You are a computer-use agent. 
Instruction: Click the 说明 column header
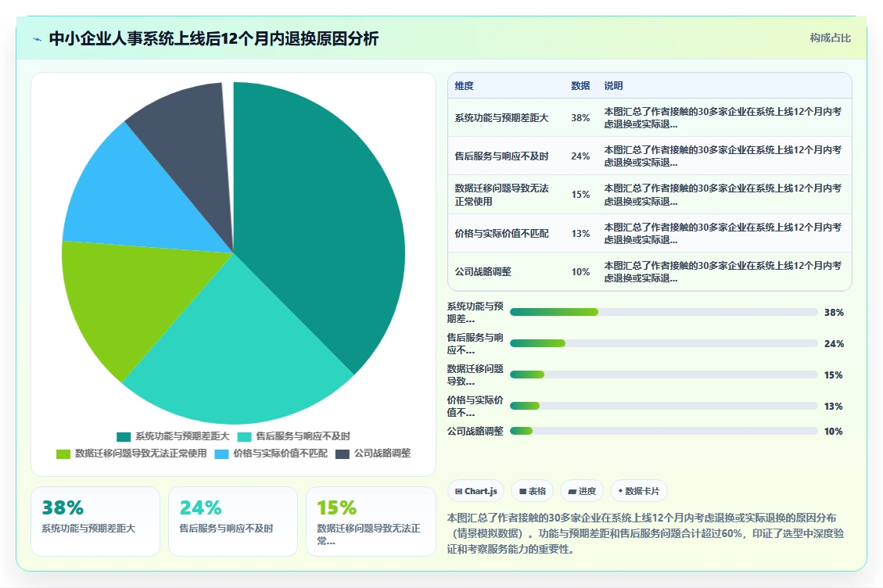coord(613,85)
